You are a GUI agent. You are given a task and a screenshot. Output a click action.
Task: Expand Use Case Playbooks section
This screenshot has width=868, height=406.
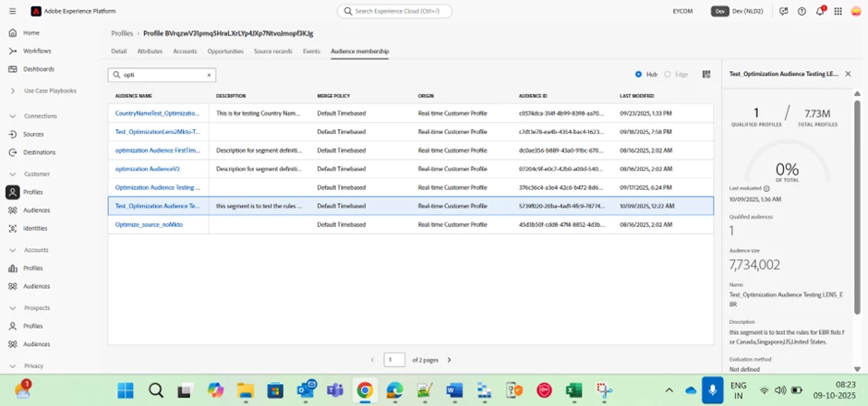pyautogui.click(x=13, y=90)
